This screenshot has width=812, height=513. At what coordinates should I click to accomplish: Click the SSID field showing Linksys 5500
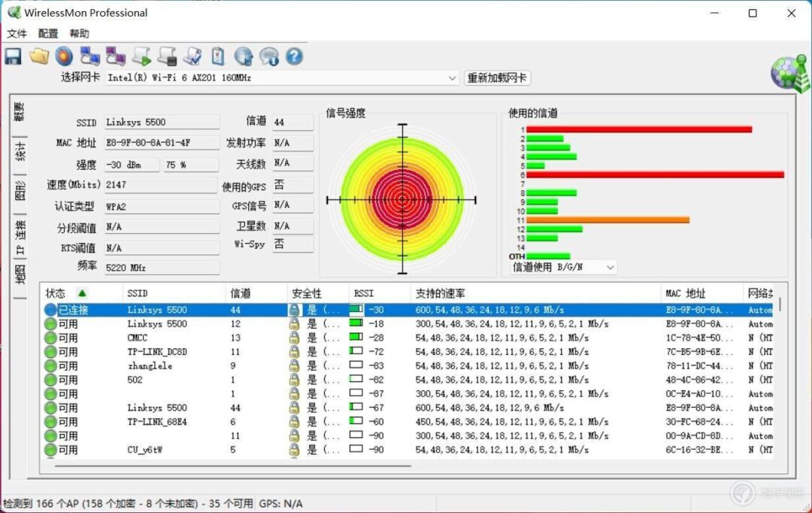162,123
